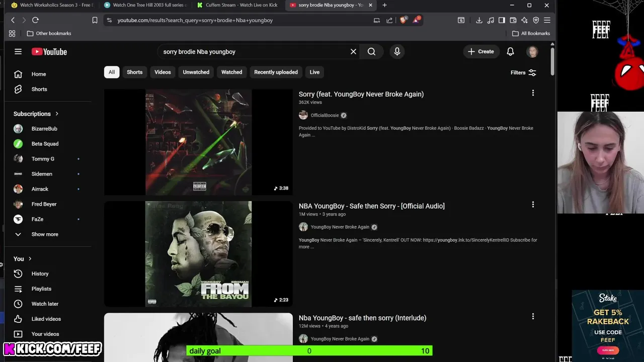Open Watch later in the sidebar

pyautogui.click(x=45, y=304)
